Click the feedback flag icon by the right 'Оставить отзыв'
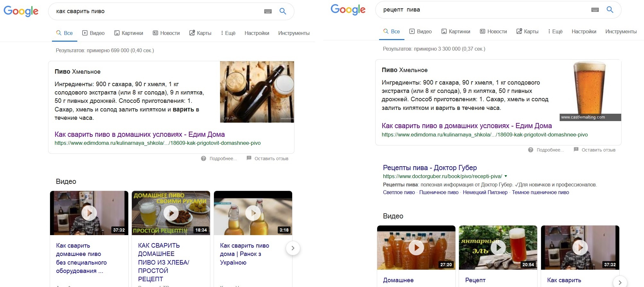 click(x=576, y=150)
